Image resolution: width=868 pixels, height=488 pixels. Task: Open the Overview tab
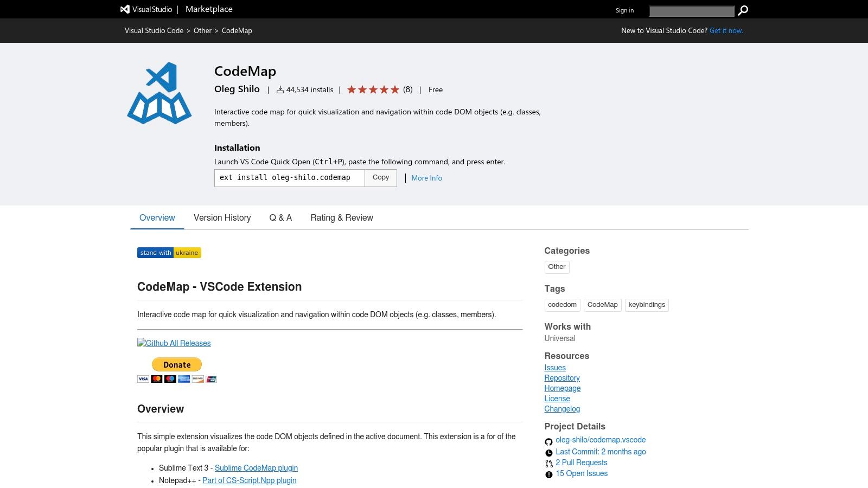click(157, 217)
